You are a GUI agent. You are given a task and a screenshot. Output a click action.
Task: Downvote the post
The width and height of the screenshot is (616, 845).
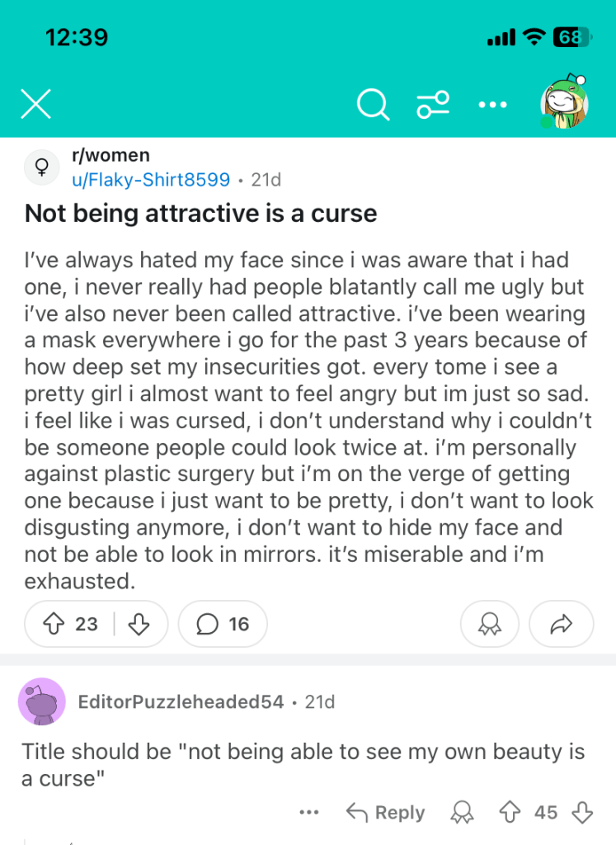click(x=139, y=624)
